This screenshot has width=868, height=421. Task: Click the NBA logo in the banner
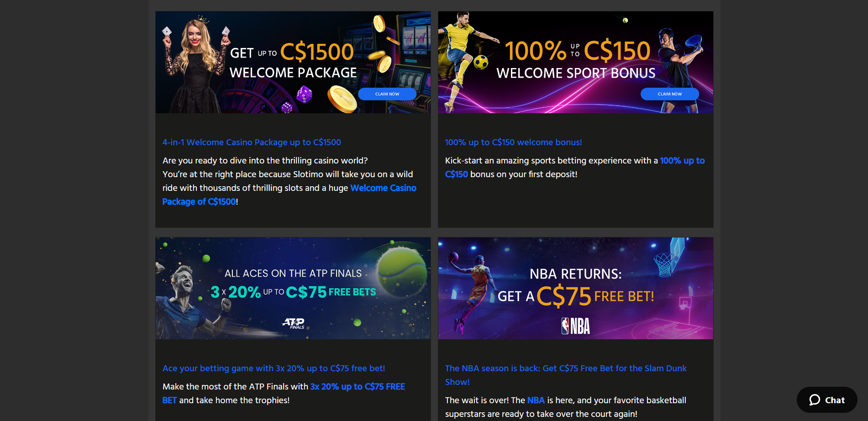[575, 326]
